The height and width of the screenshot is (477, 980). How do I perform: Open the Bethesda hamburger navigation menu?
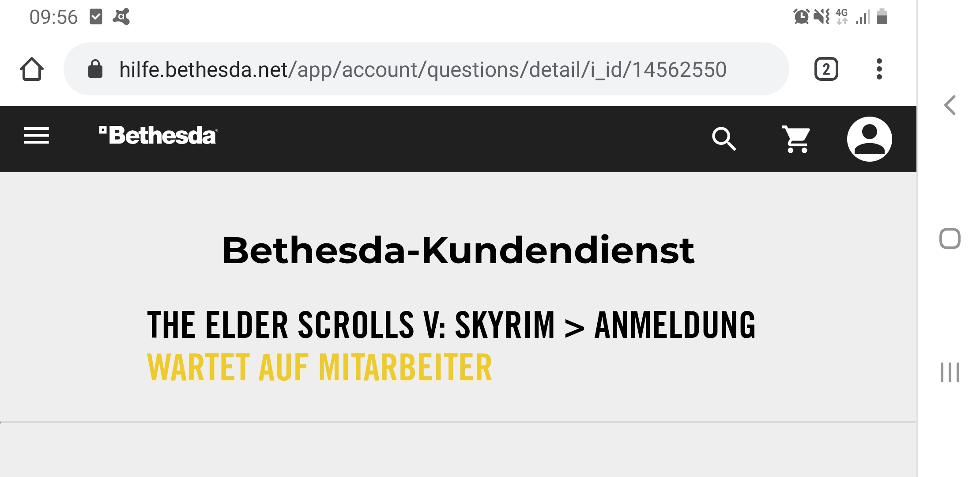click(x=36, y=136)
